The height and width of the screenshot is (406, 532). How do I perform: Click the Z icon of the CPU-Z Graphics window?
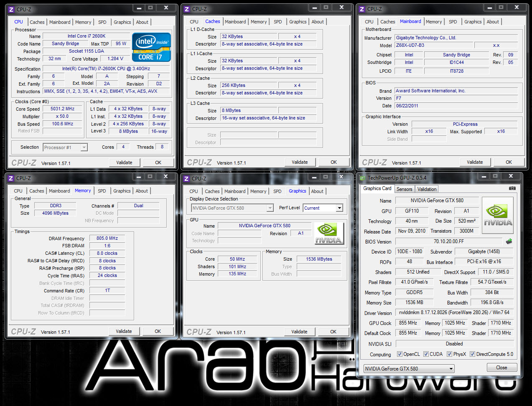(186, 178)
